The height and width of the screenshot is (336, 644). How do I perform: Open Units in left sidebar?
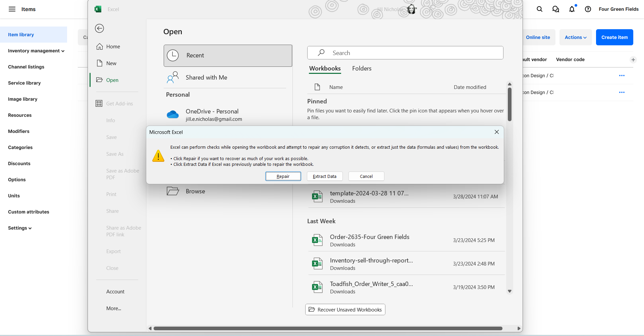[x=14, y=196]
